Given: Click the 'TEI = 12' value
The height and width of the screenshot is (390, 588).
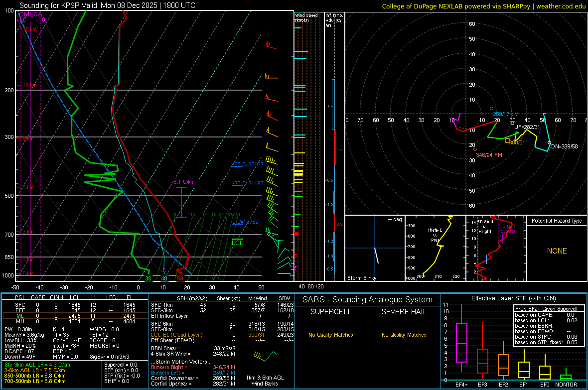Looking at the screenshot, I should (99, 335).
